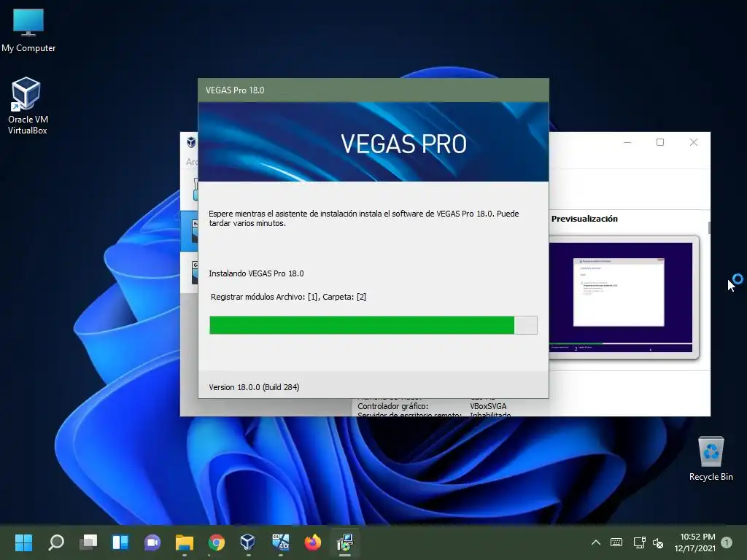Open muted volume tray icon
This screenshot has height=560, width=747.
[x=658, y=542]
